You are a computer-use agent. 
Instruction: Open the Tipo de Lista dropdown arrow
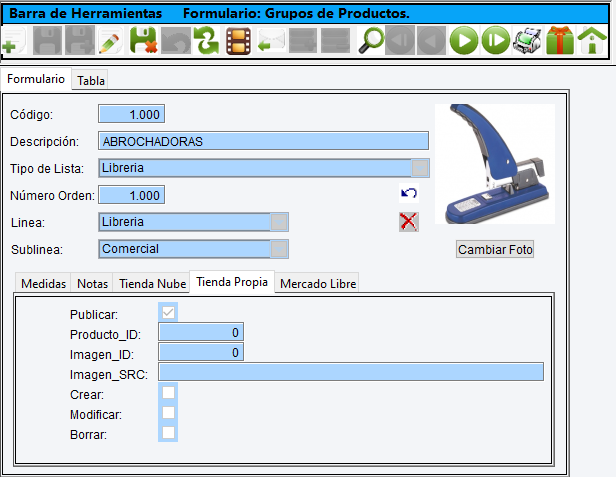pos(420,168)
